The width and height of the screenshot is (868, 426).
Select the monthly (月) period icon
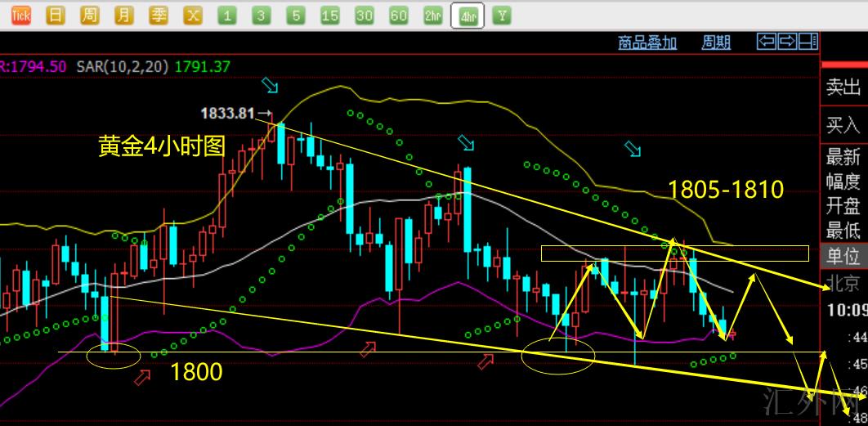coord(123,16)
